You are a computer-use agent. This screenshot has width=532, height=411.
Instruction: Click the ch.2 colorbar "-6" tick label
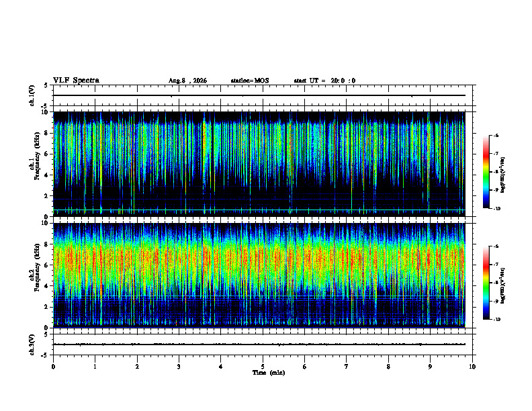pos(496,246)
